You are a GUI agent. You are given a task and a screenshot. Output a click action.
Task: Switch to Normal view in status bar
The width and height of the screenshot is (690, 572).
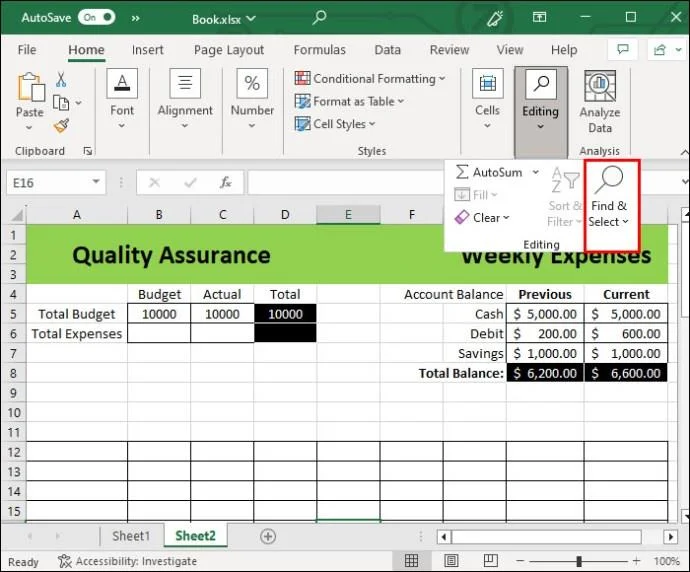[412, 562]
